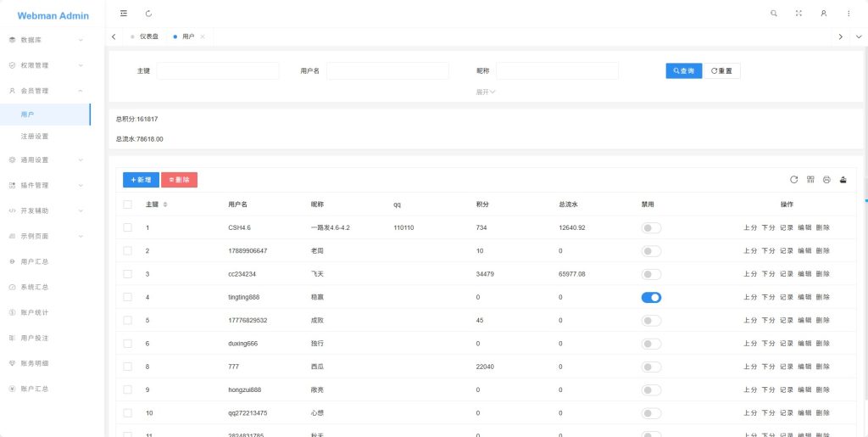Switch to the 仪表盘 tab
Image resolution: width=868 pixels, height=437 pixels.
tap(144, 36)
